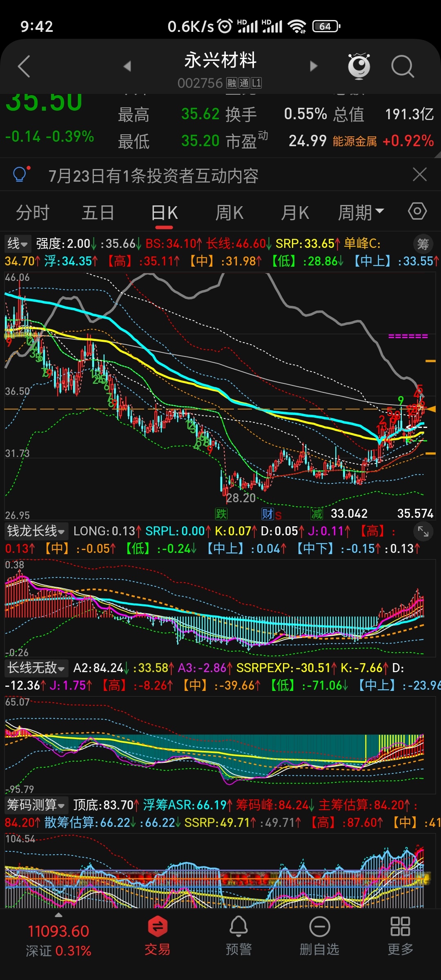
Task: Open the 周期 period dropdown
Action: pos(361,213)
